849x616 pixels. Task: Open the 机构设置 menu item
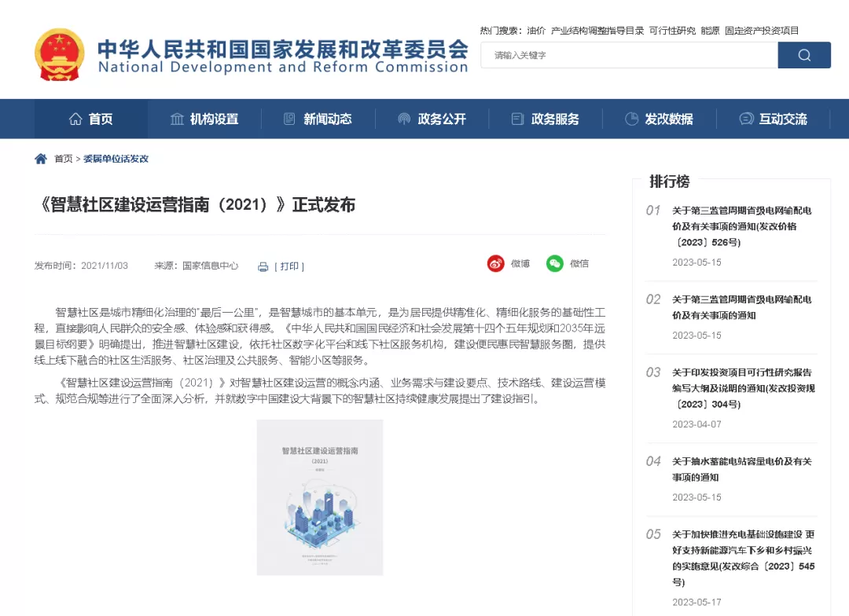(x=204, y=119)
